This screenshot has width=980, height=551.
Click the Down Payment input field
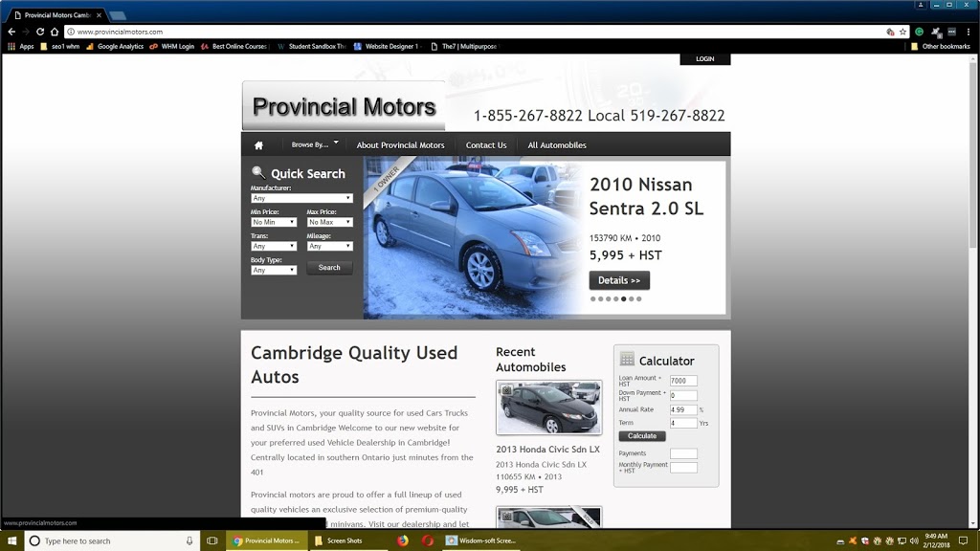point(683,395)
